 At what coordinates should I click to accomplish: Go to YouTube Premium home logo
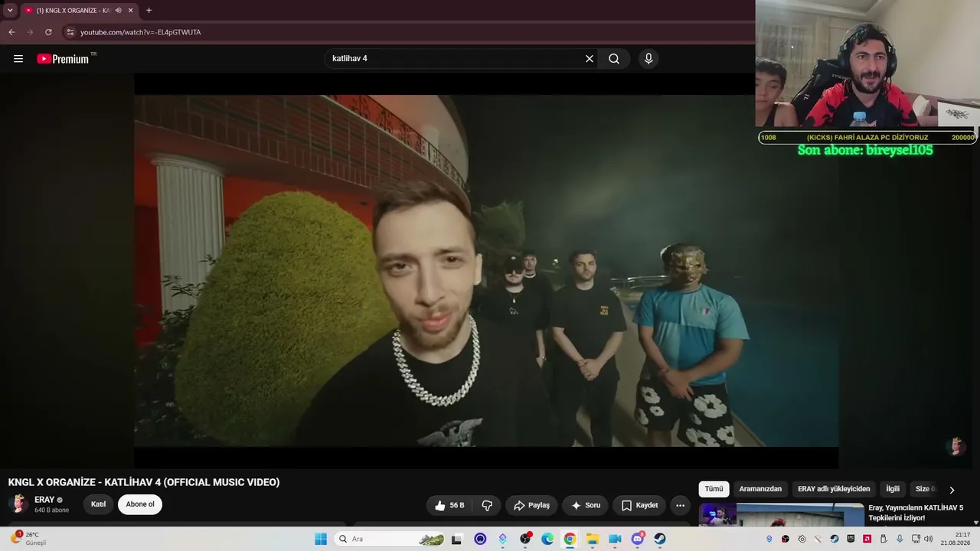coord(63,59)
